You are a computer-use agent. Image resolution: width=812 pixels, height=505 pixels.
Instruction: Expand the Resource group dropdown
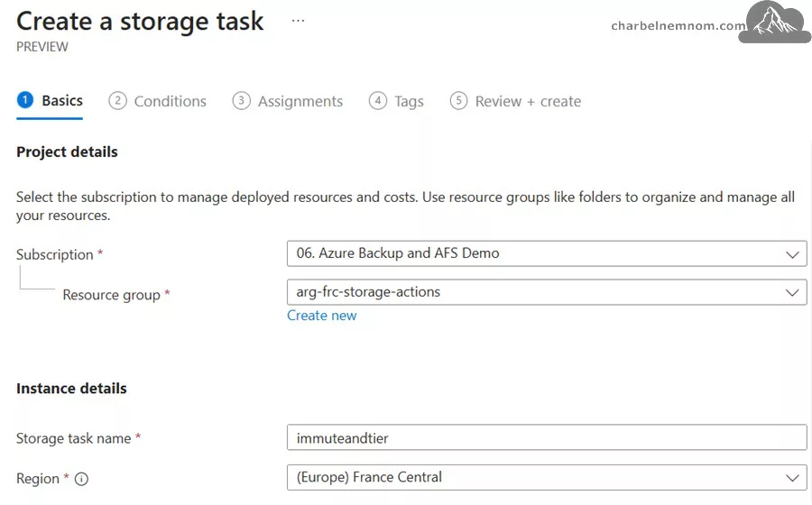coord(547,292)
